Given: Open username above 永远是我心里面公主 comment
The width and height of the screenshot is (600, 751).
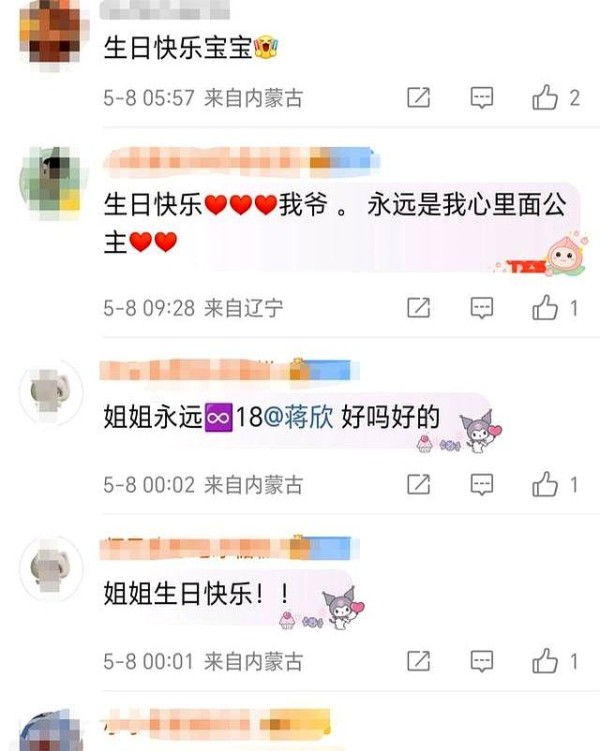Looking at the screenshot, I should (240, 160).
